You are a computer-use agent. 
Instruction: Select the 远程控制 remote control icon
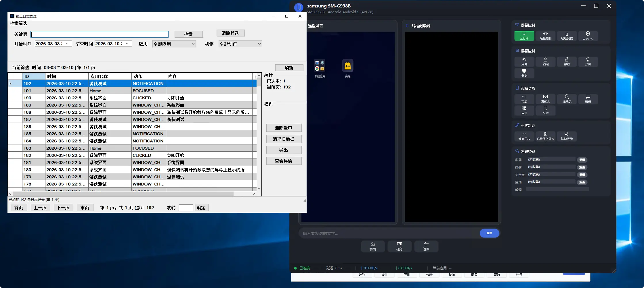546,36
